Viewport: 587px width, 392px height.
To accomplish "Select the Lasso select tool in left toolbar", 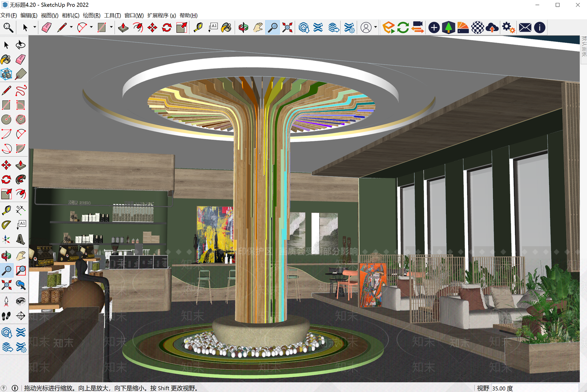I will pyautogui.click(x=21, y=45).
